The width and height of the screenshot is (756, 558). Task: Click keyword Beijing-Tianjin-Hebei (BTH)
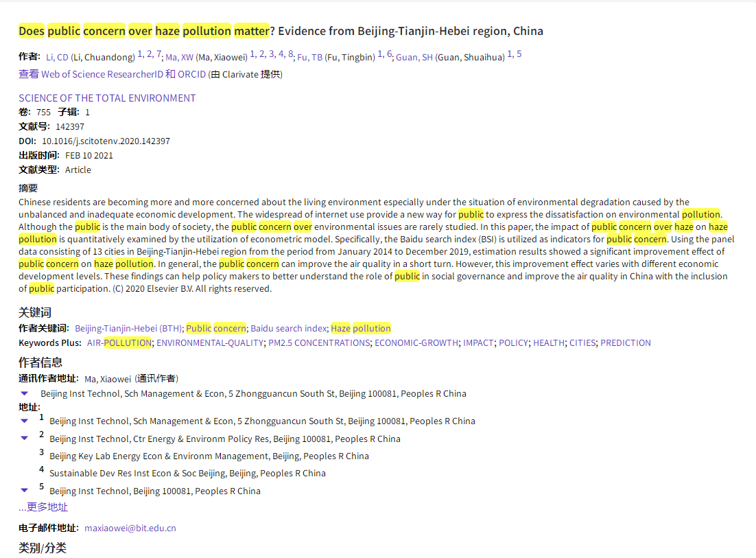pyautogui.click(x=128, y=329)
